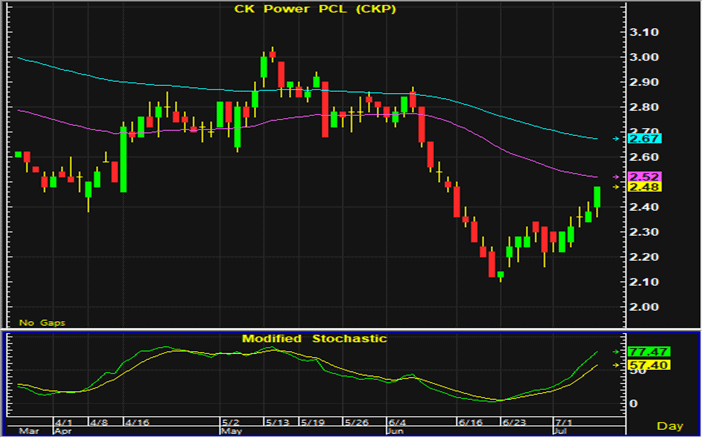This screenshot has height=438, width=703.
Task: Click the magenta arrow marker beside 2.52
Action: click(616, 176)
